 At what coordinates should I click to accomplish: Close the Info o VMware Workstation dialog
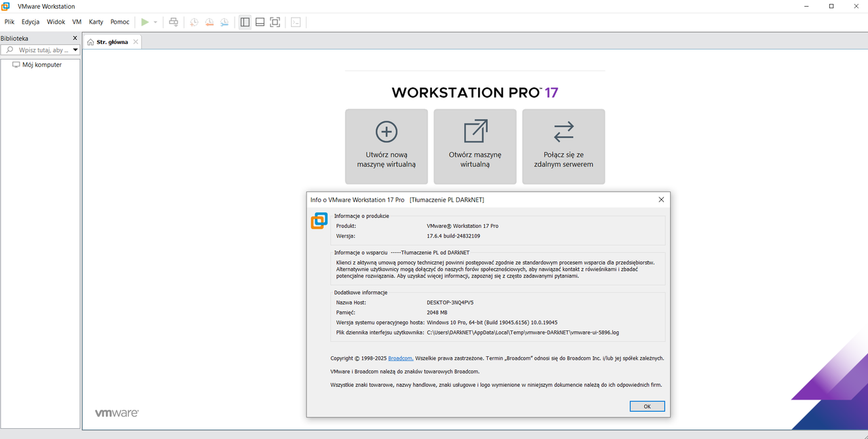[x=661, y=199]
